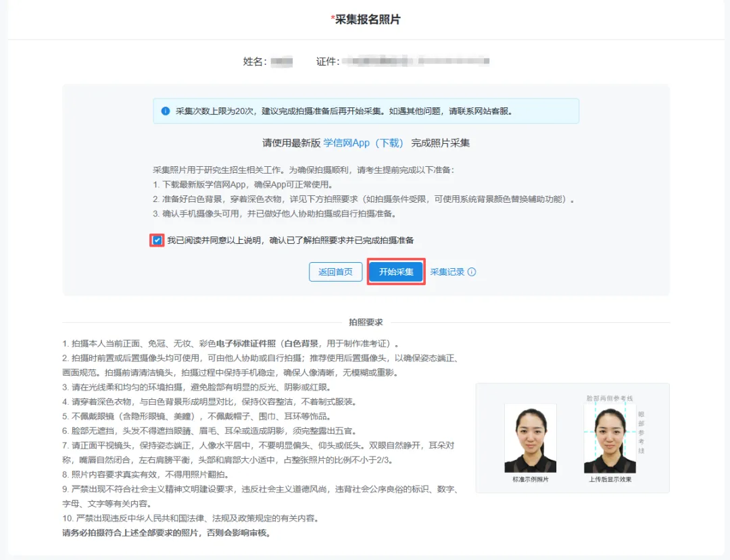
Task: Click the blue info icon in notice banner
Action: click(166, 111)
